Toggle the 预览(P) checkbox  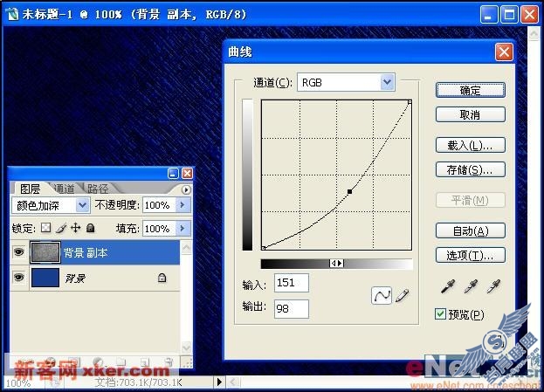pyautogui.click(x=440, y=314)
